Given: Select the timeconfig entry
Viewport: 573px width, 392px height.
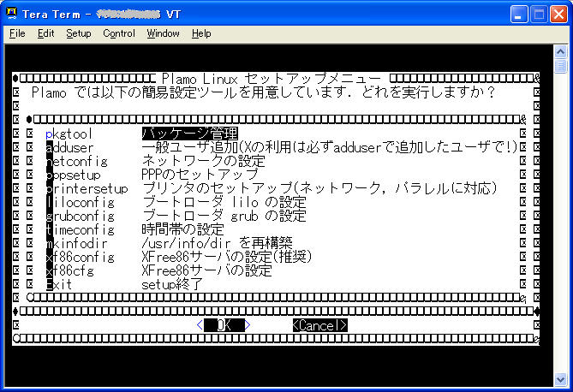Looking at the screenshot, I should pyautogui.click(x=80, y=229).
